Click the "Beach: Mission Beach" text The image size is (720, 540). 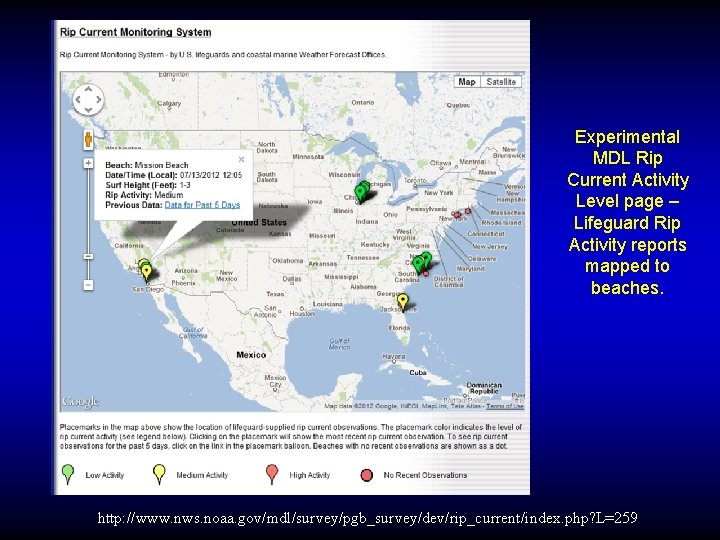click(x=146, y=165)
